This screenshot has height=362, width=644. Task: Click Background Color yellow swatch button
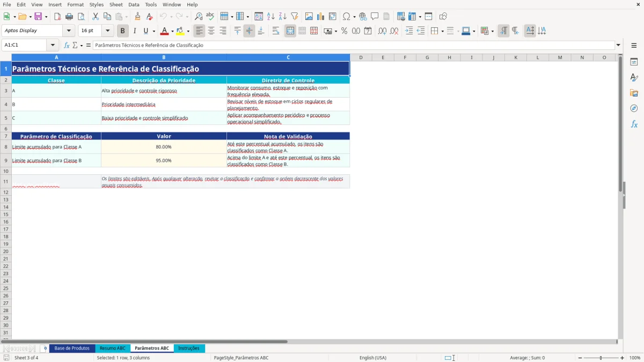click(x=180, y=31)
